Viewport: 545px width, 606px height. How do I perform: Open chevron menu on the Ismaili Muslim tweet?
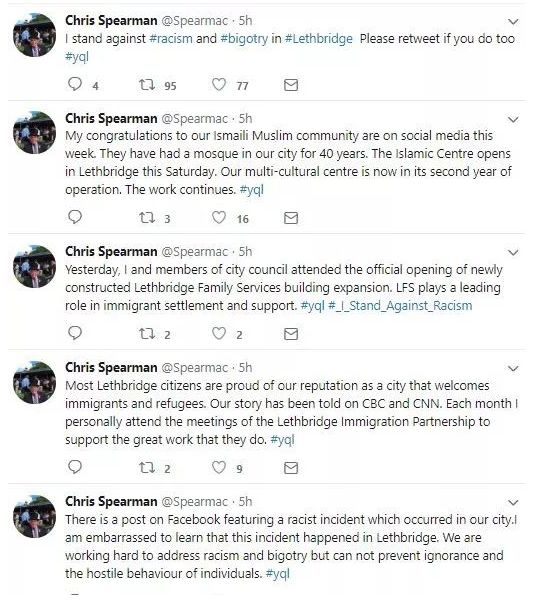pyautogui.click(x=513, y=120)
